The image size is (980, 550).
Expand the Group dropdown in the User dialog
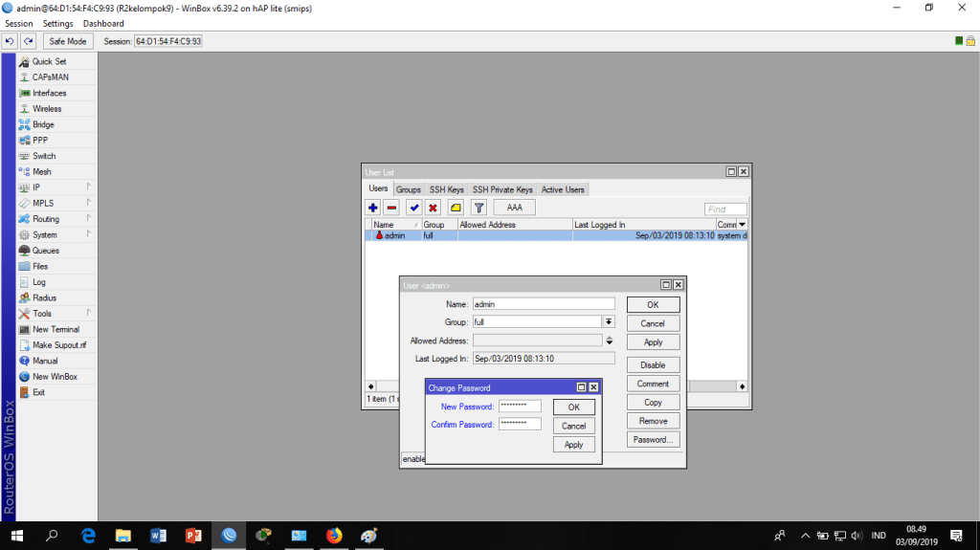pyautogui.click(x=609, y=322)
